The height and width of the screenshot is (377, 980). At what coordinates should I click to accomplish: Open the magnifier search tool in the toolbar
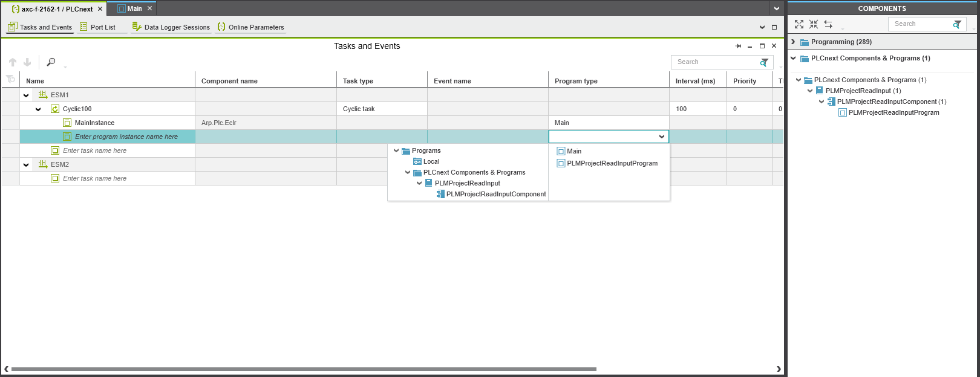pyautogui.click(x=51, y=62)
